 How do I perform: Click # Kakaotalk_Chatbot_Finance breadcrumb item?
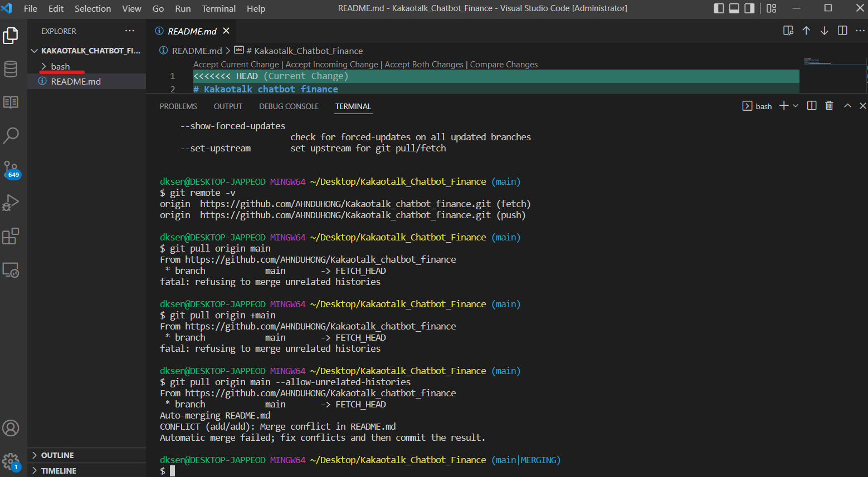tap(299, 51)
